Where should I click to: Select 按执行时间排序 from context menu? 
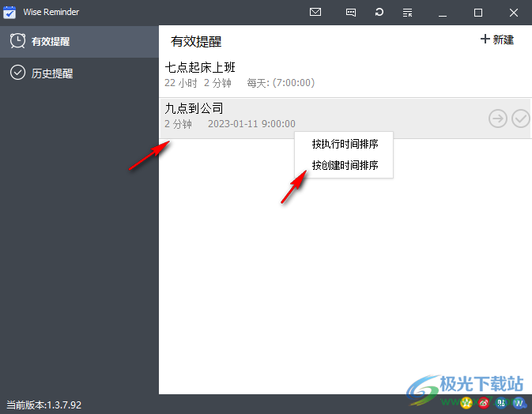tap(345, 145)
